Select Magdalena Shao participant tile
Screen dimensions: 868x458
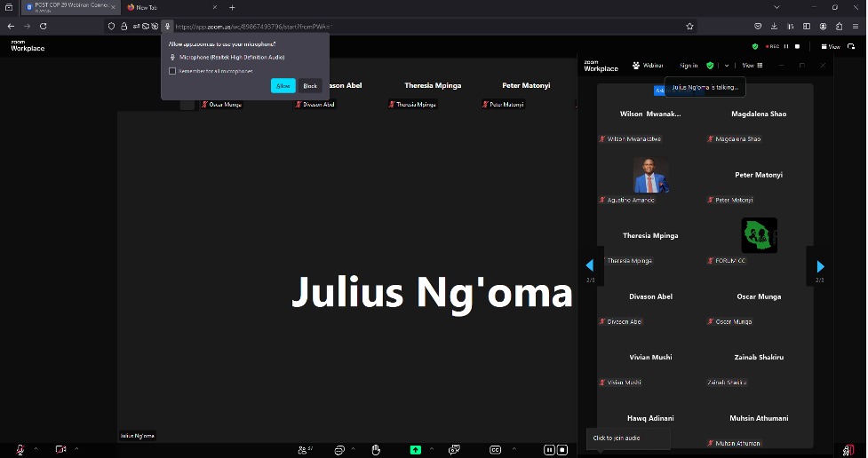click(x=759, y=114)
